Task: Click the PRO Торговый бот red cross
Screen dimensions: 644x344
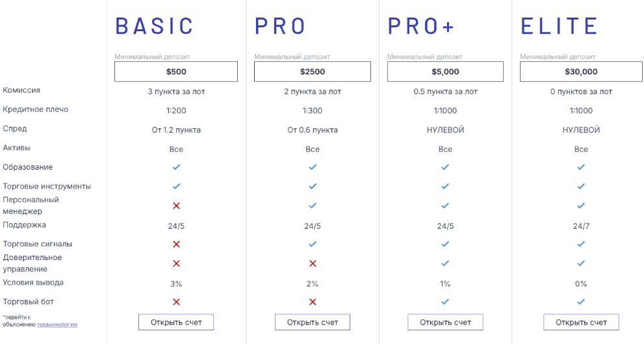Action: pos(313,302)
